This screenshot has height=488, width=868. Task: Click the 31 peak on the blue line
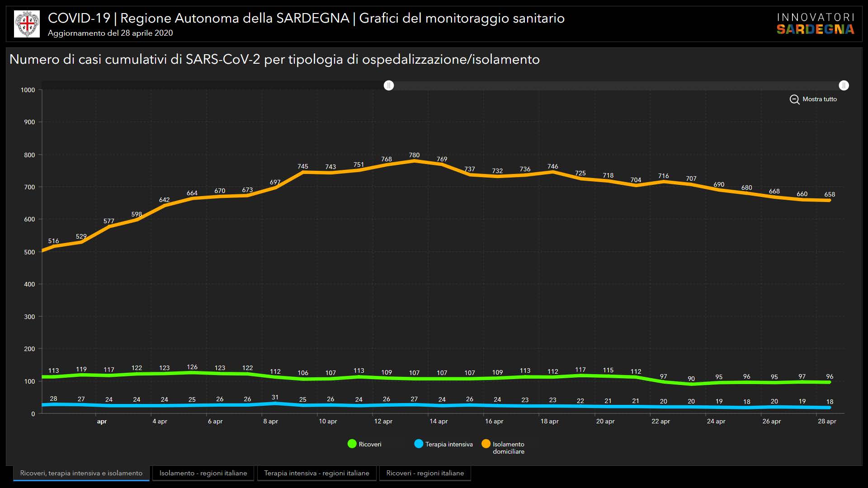tap(275, 403)
